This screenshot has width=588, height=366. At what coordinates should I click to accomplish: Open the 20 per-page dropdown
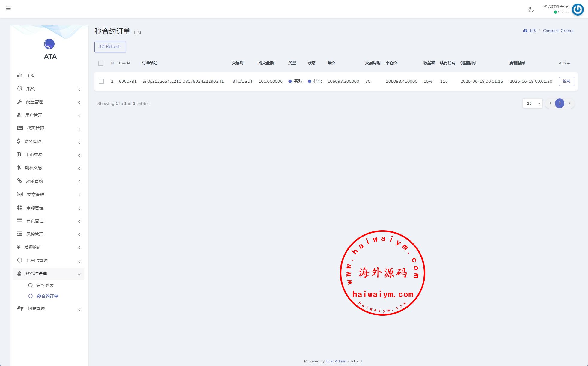pyautogui.click(x=532, y=103)
